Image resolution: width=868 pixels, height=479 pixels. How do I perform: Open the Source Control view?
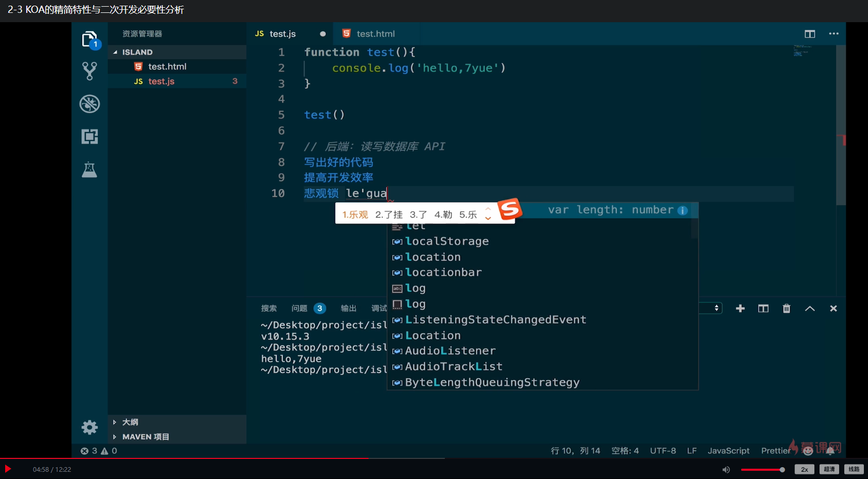(90, 71)
